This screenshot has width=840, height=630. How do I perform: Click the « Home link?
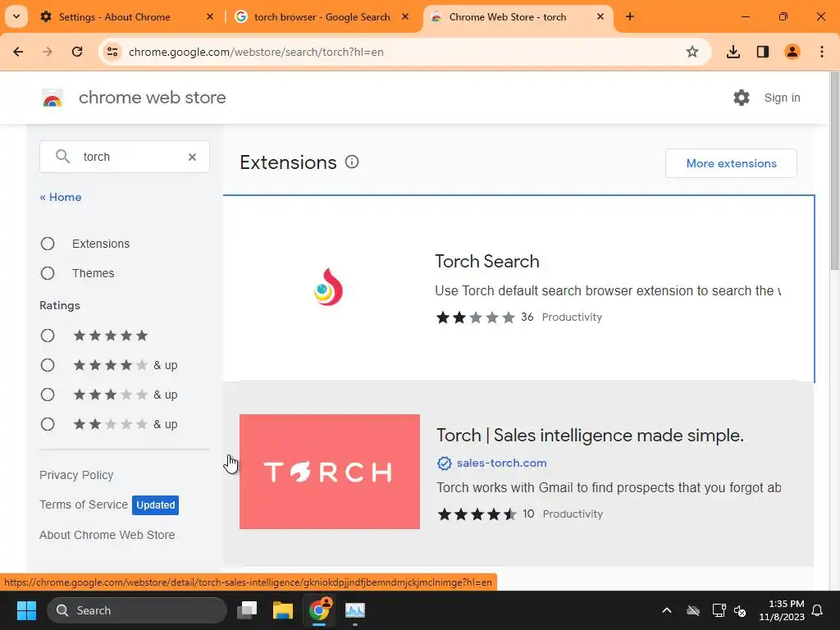click(61, 197)
